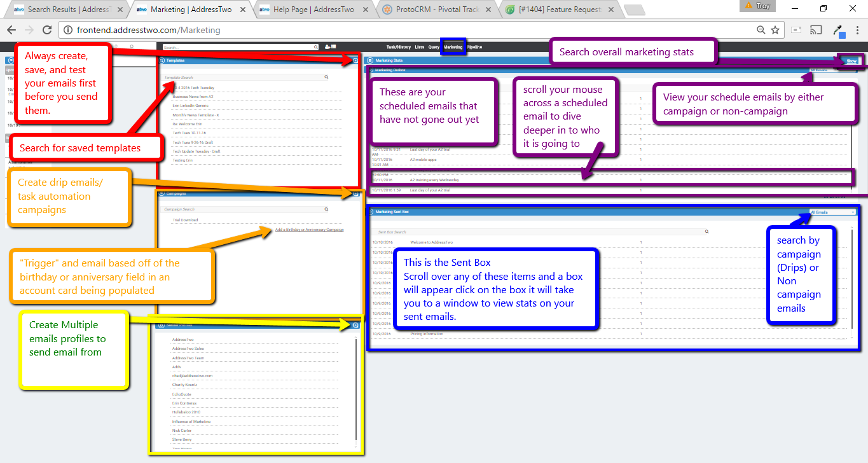Open the Tech Tues 10-11-16 template
The width and height of the screenshot is (868, 463).
click(x=189, y=133)
